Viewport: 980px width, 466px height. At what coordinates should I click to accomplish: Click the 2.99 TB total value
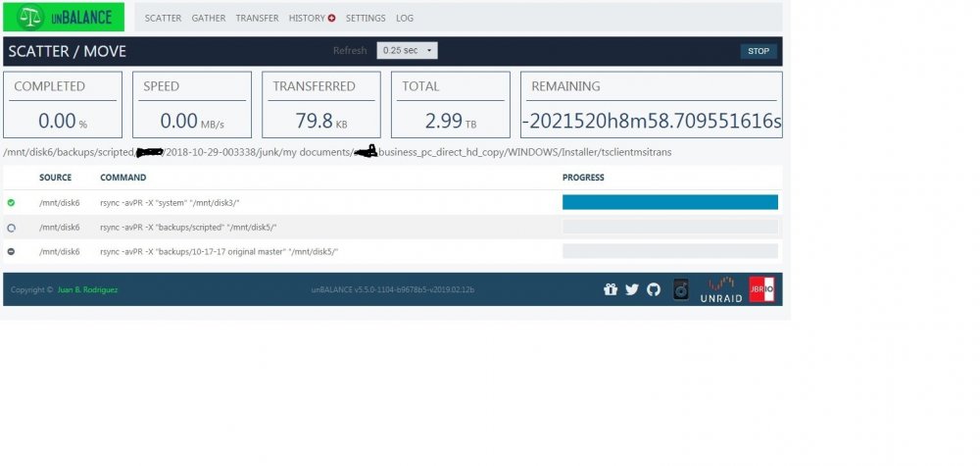[451, 121]
